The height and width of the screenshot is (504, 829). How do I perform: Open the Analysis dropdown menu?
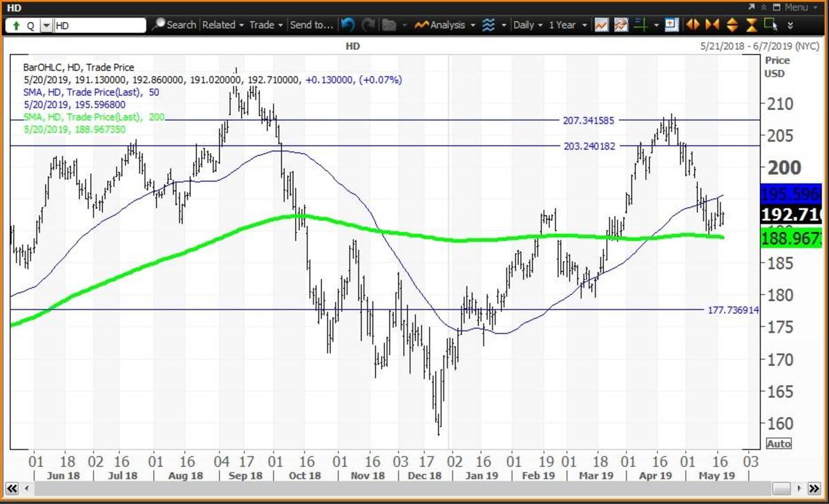(445, 25)
